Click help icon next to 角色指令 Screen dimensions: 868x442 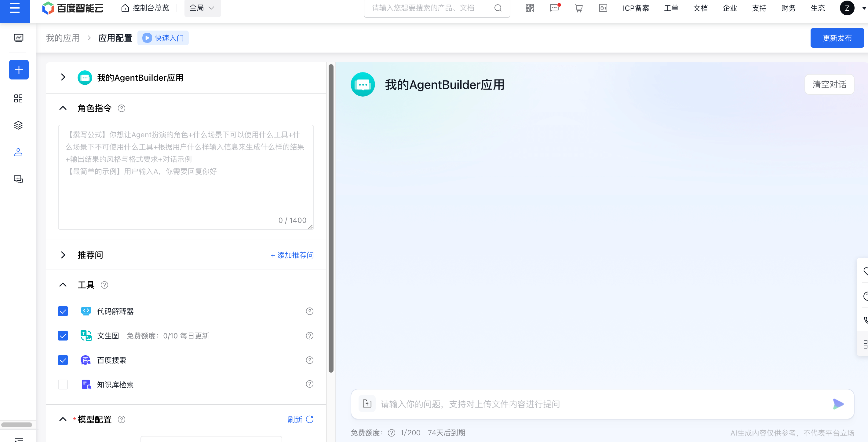[121, 108]
